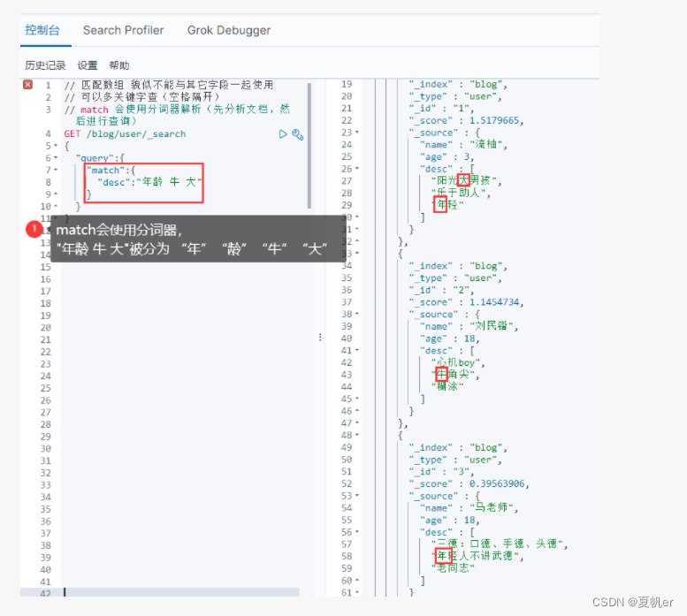This screenshot has width=687, height=616.
Task: Click the three-dot divider handle between editor and output
Action: (320, 337)
